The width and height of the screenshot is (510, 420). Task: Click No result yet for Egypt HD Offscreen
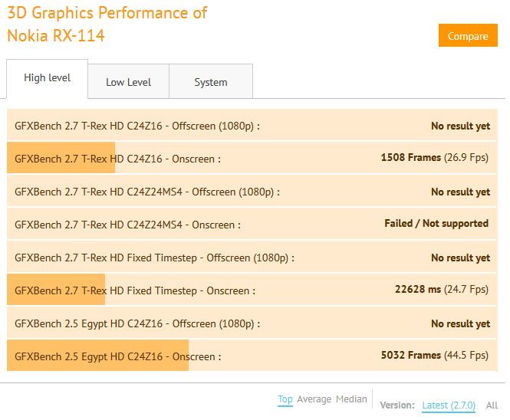(460, 323)
